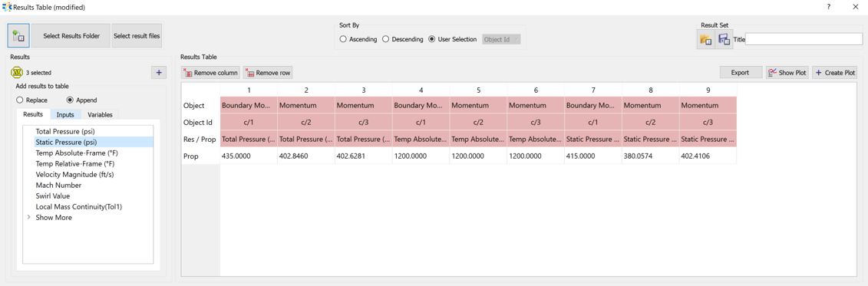Click the Remove column button

[x=210, y=73]
